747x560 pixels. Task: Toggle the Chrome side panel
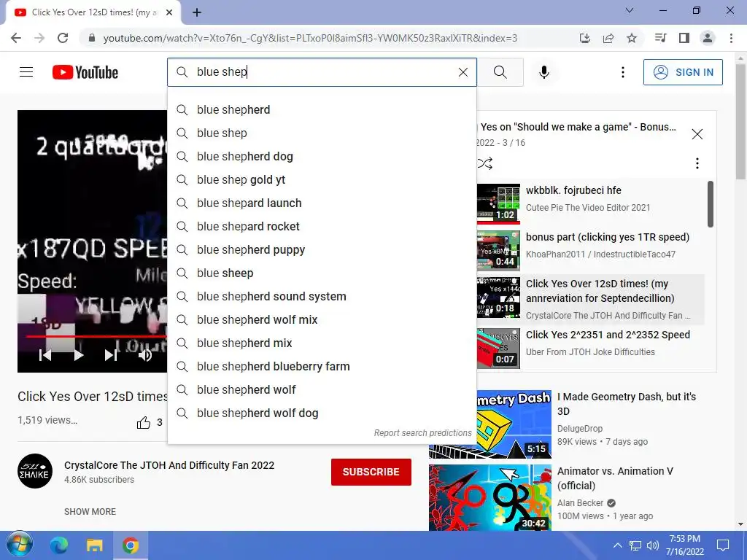684,38
